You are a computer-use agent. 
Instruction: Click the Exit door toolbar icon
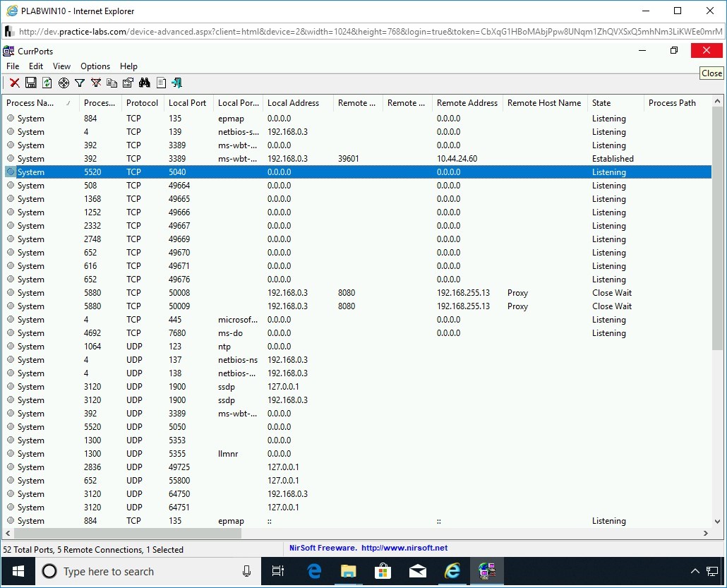176,83
